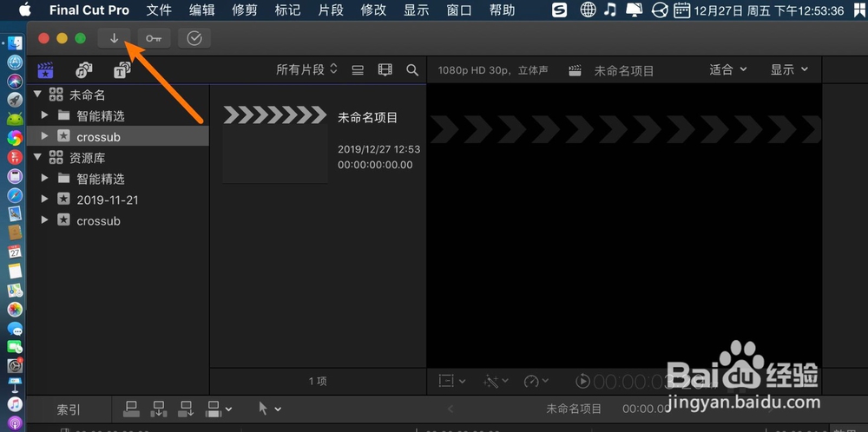
Task: Select the 未命名 library row
Action: point(118,95)
